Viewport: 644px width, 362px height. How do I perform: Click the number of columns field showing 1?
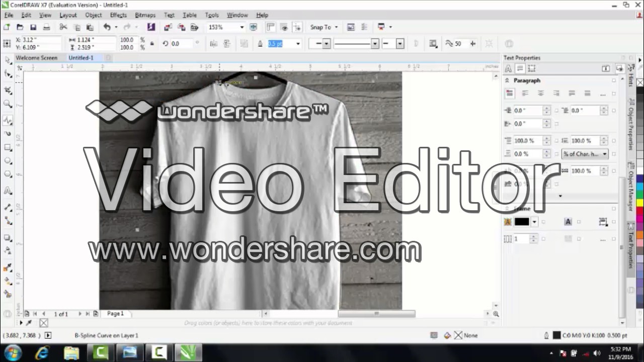521,239
